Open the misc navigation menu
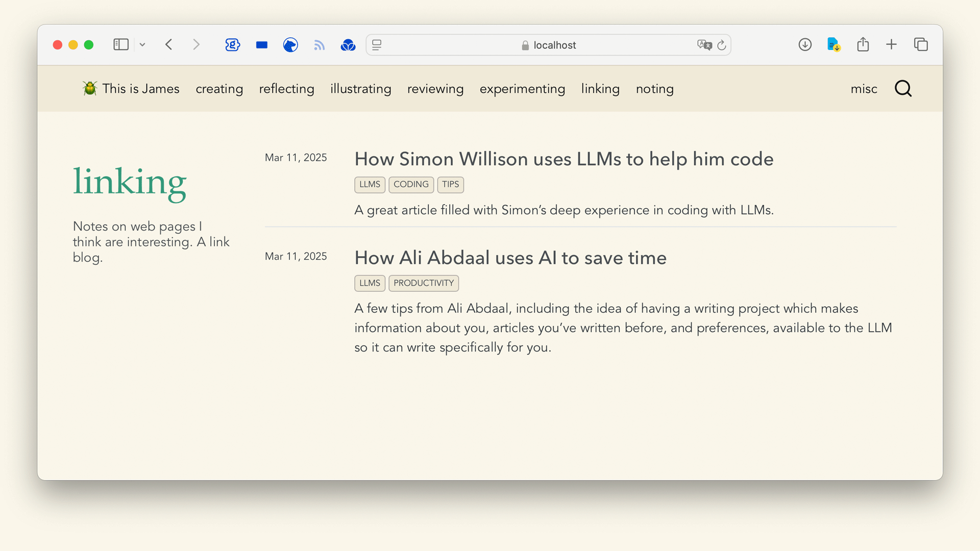Image resolution: width=980 pixels, height=551 pixels. point(864,89)
